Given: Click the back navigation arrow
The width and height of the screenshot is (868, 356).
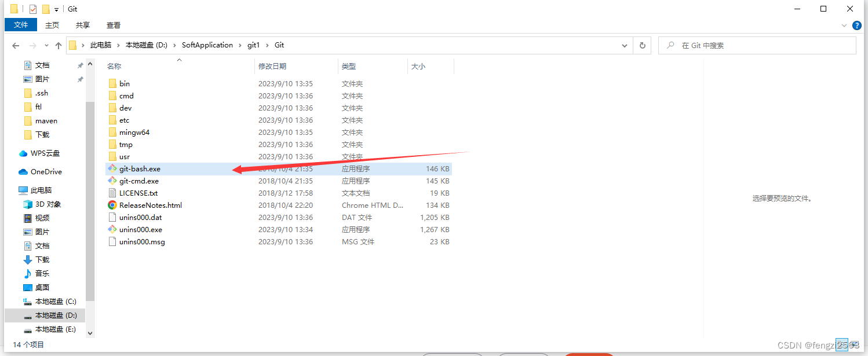Looking at the screenshot, I should coord(15,45).
